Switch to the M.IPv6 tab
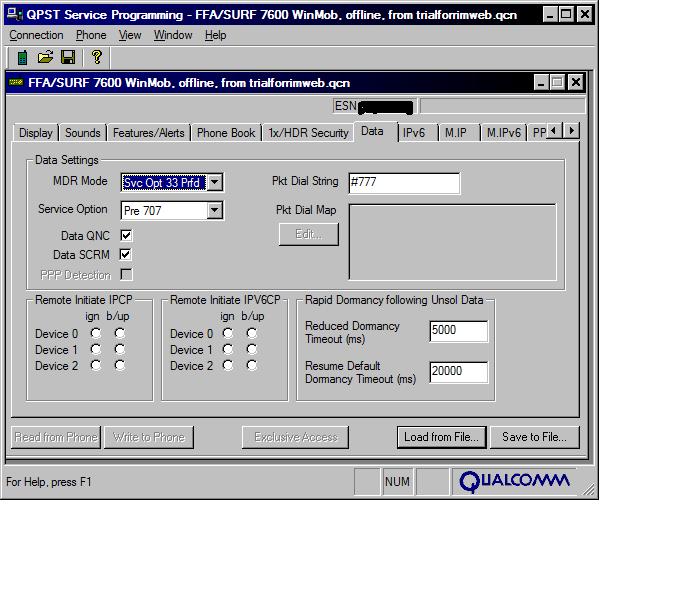Image resolution: width=699 pixels, height=596 pixels. [504, 133]
